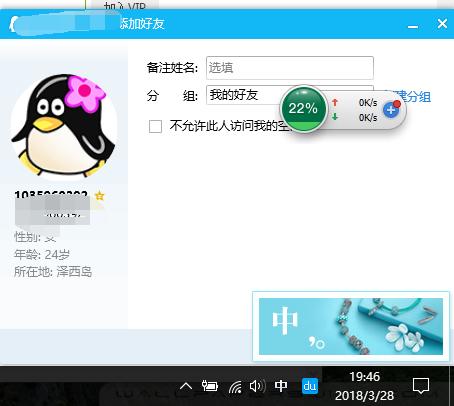Screen dimensions: 454x406
Task: Click the 备注姓名 input field
Action: click(x=290, y=68)
